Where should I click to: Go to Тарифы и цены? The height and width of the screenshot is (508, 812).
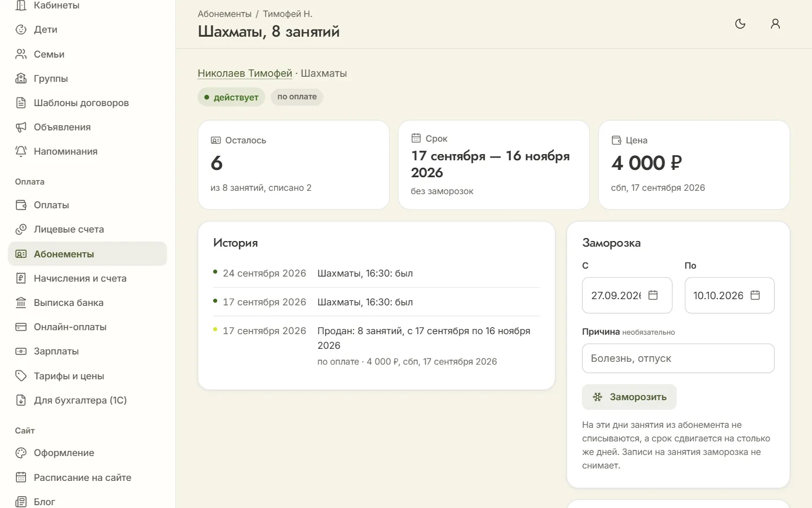87,376
